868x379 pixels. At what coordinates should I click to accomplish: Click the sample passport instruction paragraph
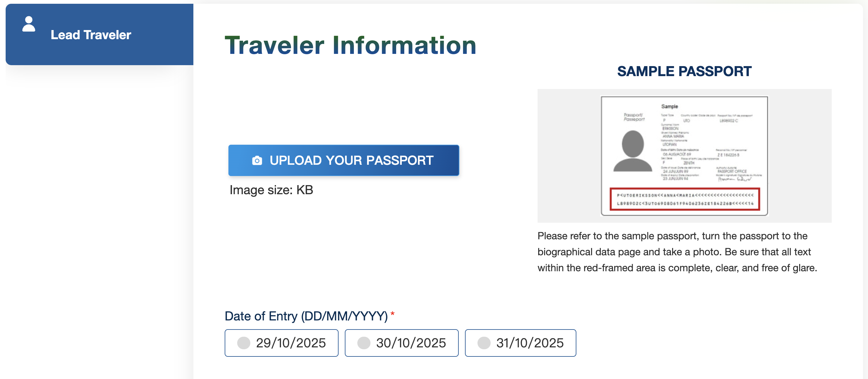tap(677, 252)
